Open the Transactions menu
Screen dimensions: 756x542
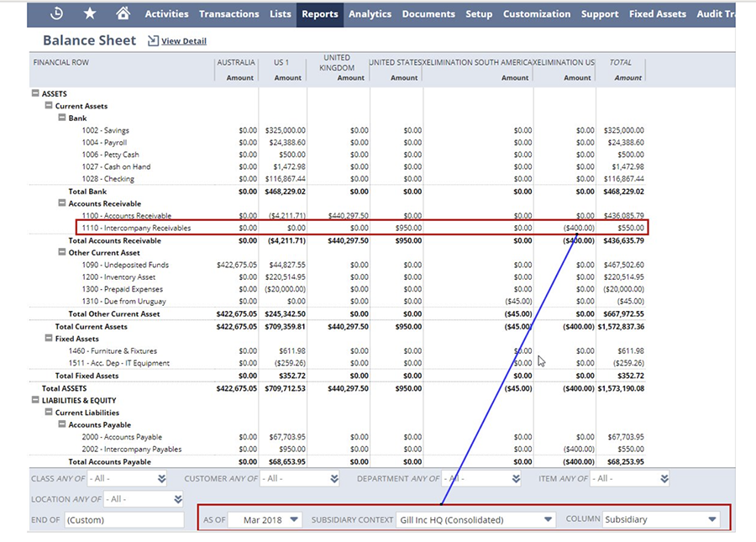pos(228,13)
